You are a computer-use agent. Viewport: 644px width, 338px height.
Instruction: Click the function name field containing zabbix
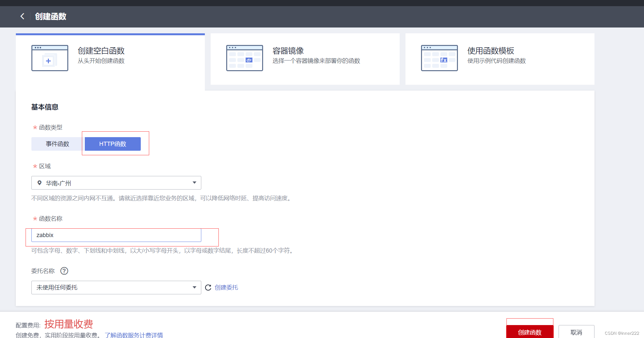pos(116,235)
